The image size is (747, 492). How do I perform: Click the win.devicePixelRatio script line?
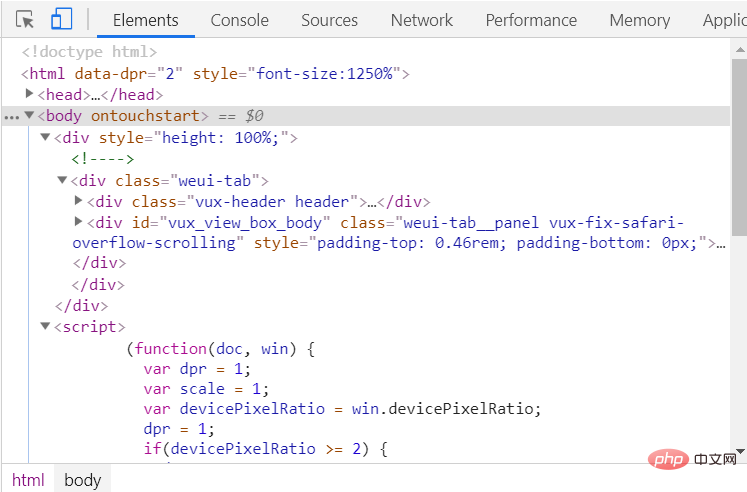342,410
